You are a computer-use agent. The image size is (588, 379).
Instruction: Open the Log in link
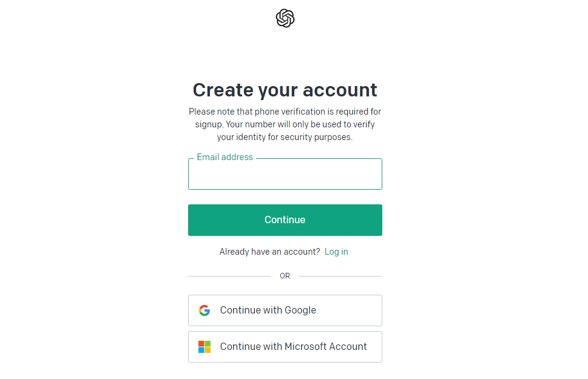click(336, 252)
